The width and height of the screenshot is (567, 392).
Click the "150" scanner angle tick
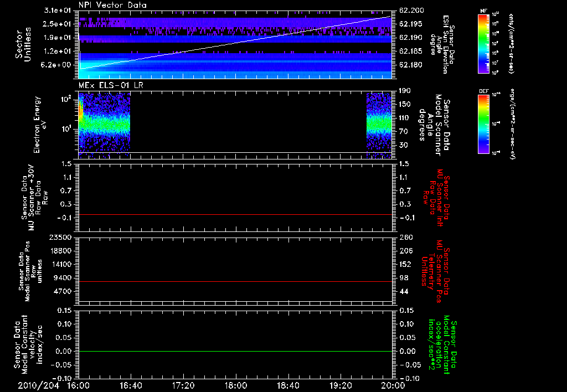405,105
